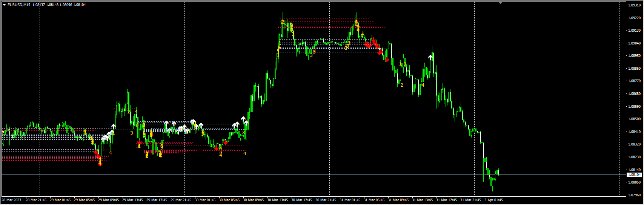Click the 1.08680 price scale label

click(635, 94)
